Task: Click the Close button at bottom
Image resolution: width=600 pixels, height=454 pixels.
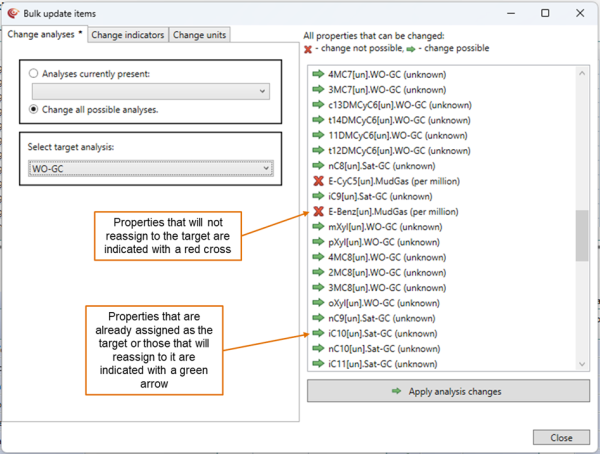Action: coord(560,438)
